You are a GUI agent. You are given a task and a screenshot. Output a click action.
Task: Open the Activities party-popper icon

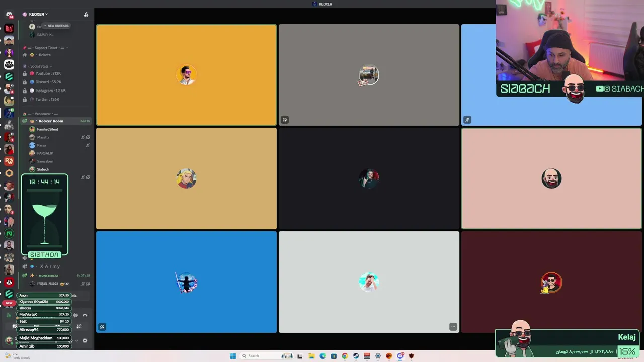click(79, 326)
